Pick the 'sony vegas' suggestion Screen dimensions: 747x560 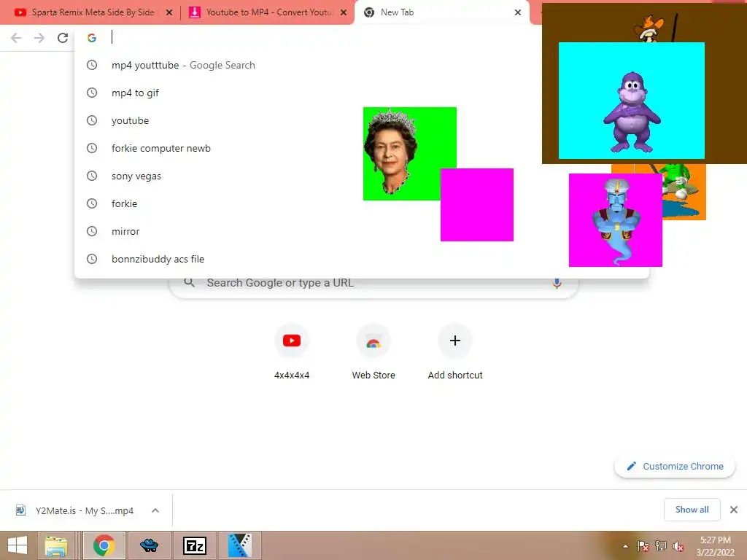(362, 176)
